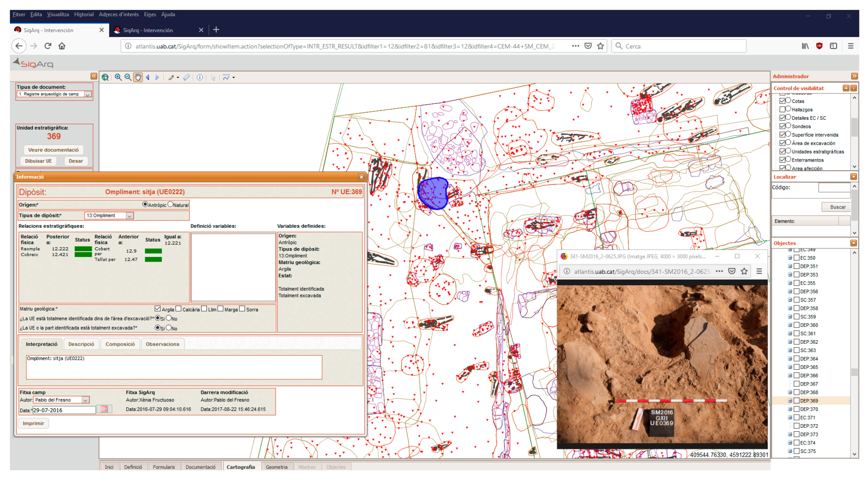Check the Calcària geological matrix box
Screen dimensions: 868x482
179,309
